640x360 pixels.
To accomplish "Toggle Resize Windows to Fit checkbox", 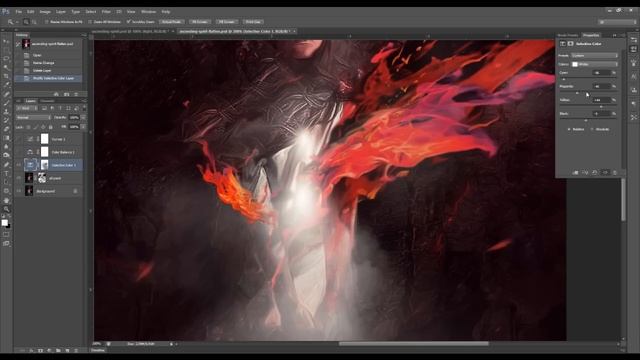I will pyautogui.click(x=47, y=22).
